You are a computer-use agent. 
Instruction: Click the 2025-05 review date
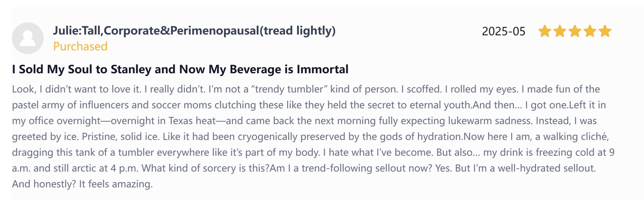[x=503, y=31]
